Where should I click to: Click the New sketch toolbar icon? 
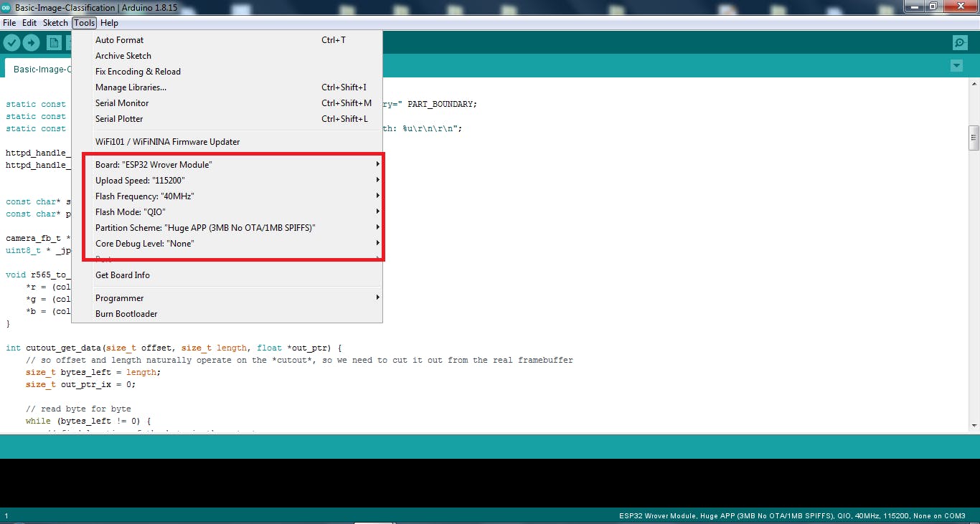(x=54, y=43)
